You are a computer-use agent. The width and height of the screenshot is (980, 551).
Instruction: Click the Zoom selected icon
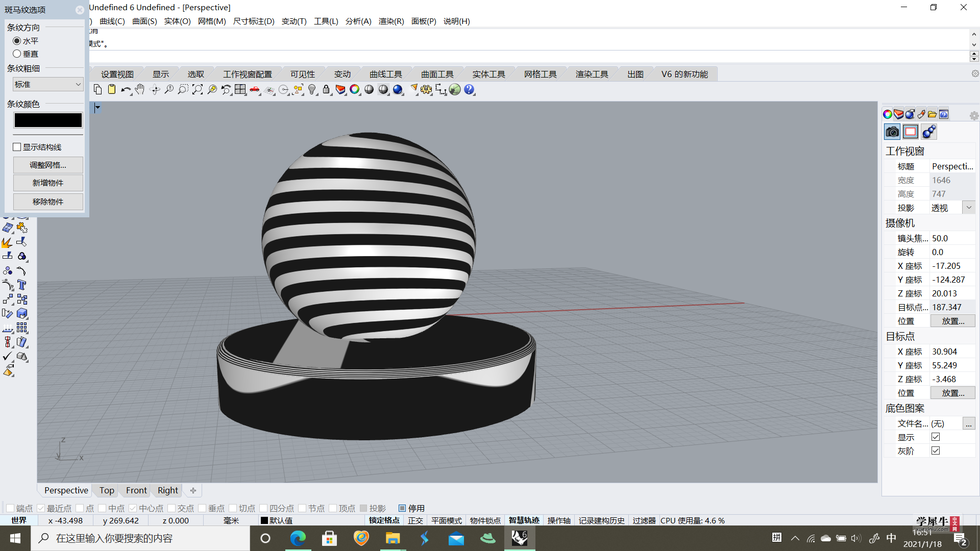[212, 90]
